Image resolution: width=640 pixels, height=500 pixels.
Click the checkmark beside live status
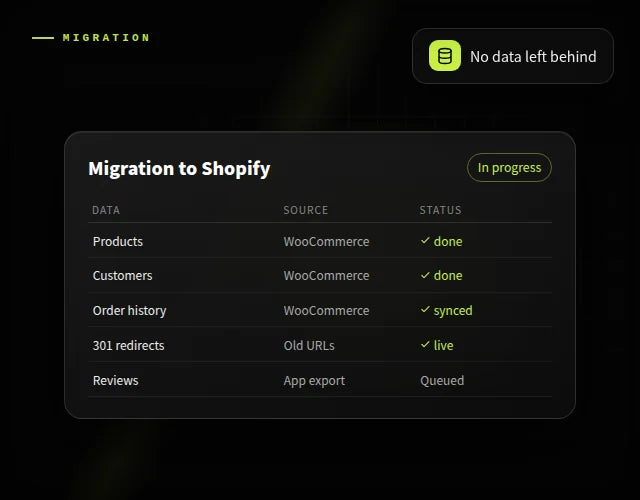[425, 344]
